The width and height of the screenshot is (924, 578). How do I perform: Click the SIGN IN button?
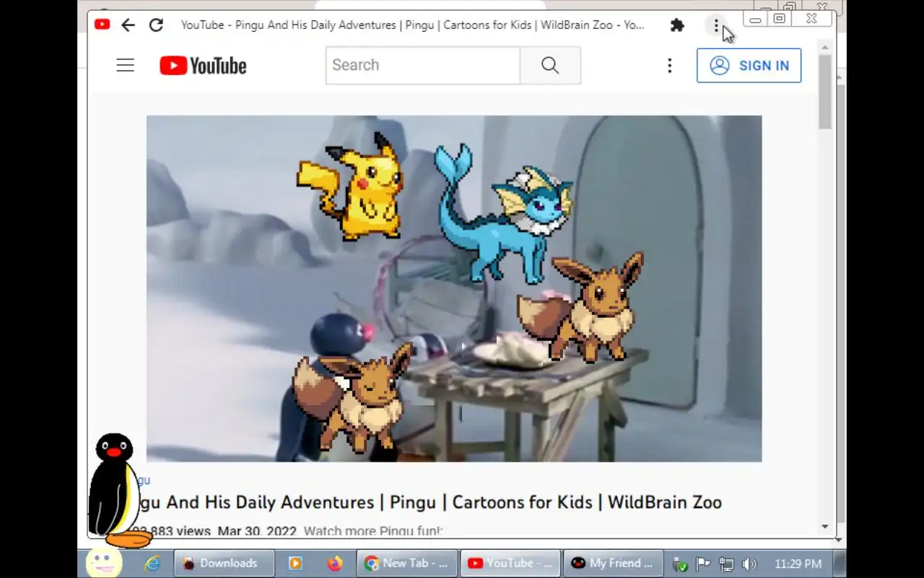tap(749, 66)
